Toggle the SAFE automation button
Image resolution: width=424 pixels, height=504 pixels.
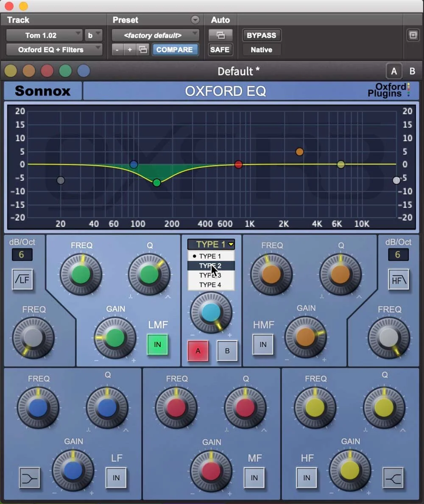pyautogui.click(x=220, y=50)
